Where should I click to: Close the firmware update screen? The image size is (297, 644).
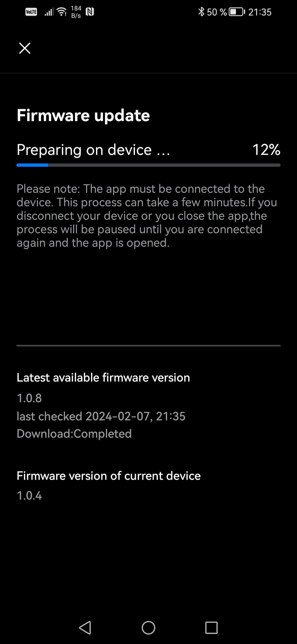click(x=25, y=48)
